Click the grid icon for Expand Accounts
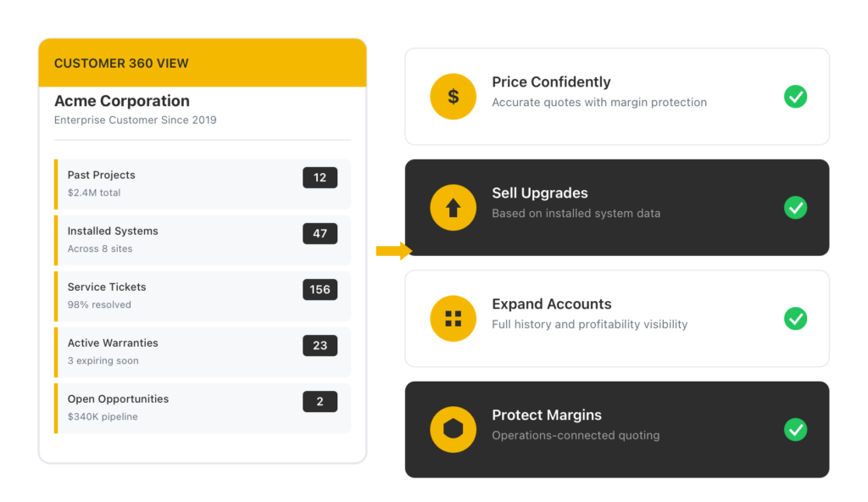 point(453,319)
